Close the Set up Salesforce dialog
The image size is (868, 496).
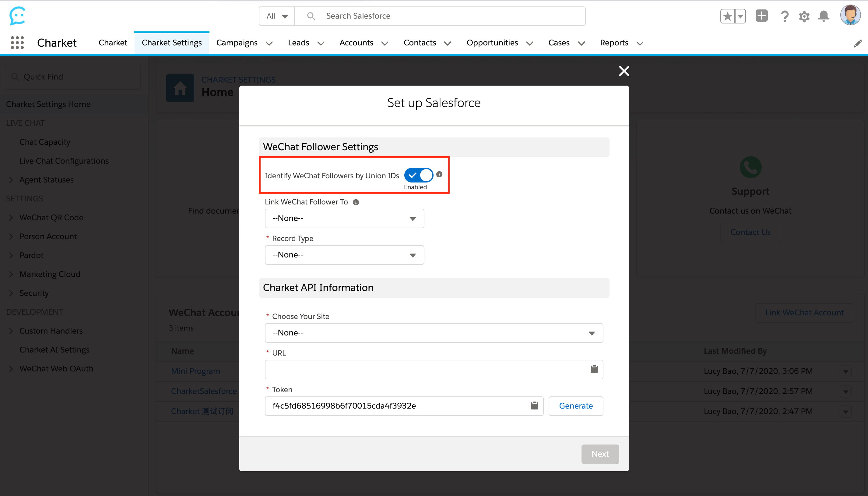(x=624, y=71)
